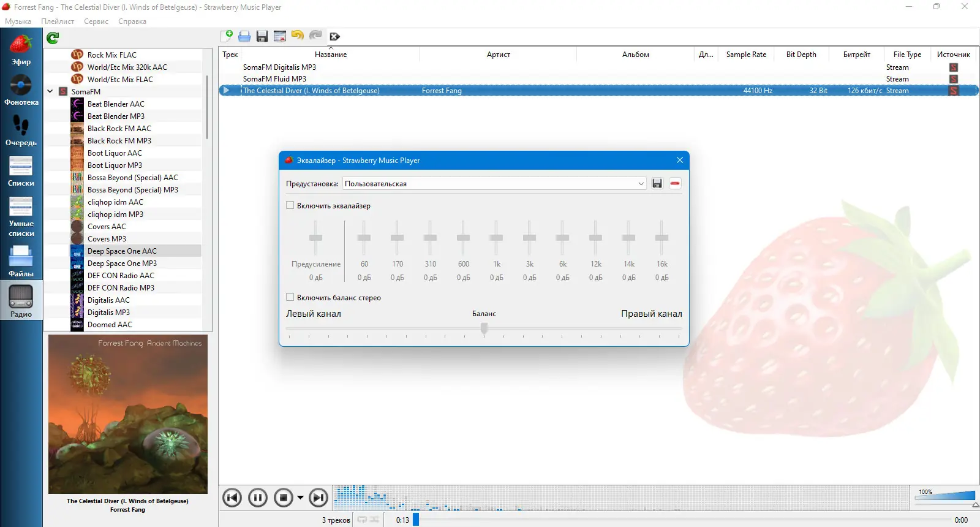Screen dimensions: 980x527
Task: Click the track seek position handle
Action: 416,520
